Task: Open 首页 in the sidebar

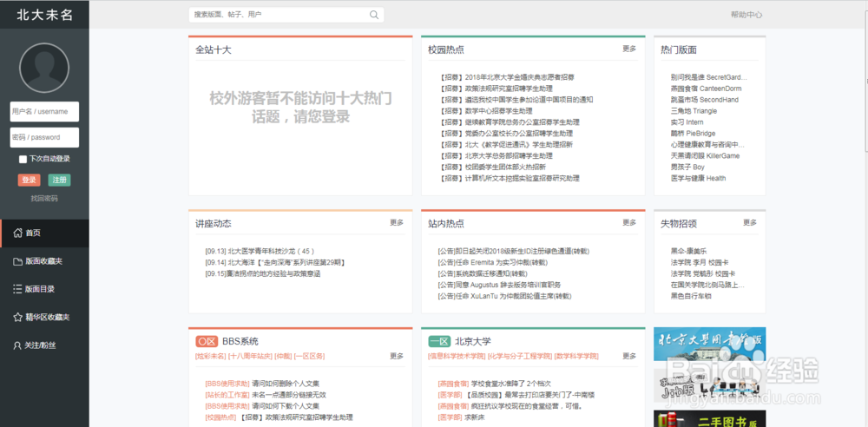Action: [x=44, y=233]
